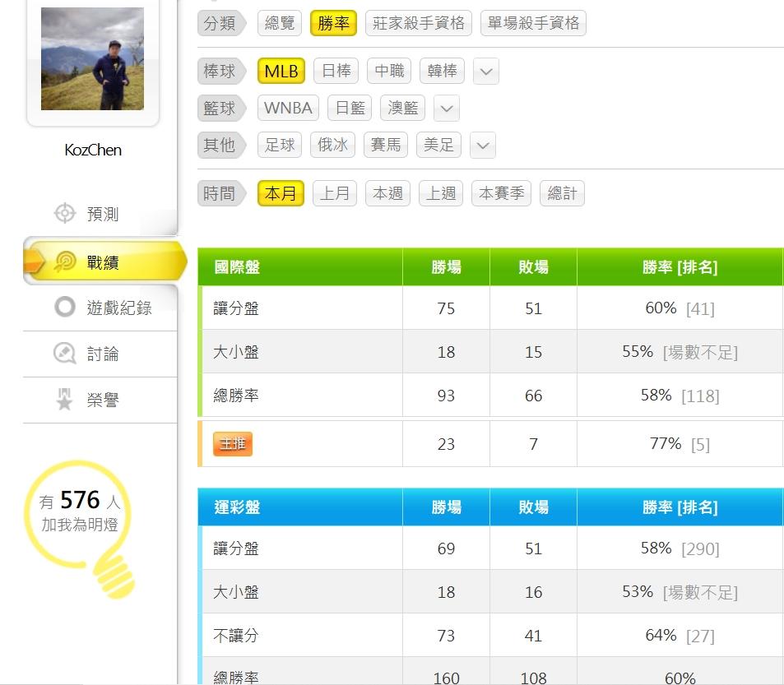Click 主推 win rate 77% [5]
Screen dimensions: 784x685
pos(680,444)
